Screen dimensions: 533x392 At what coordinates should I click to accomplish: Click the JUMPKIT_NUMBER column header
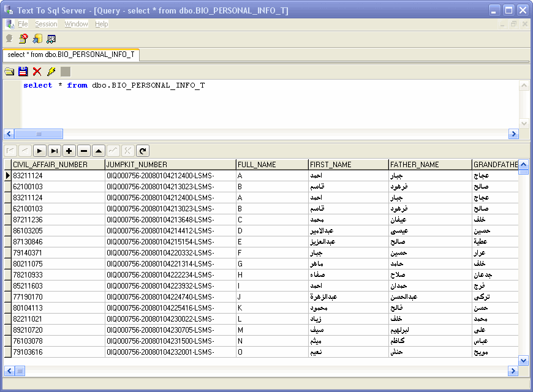[170, 165]
